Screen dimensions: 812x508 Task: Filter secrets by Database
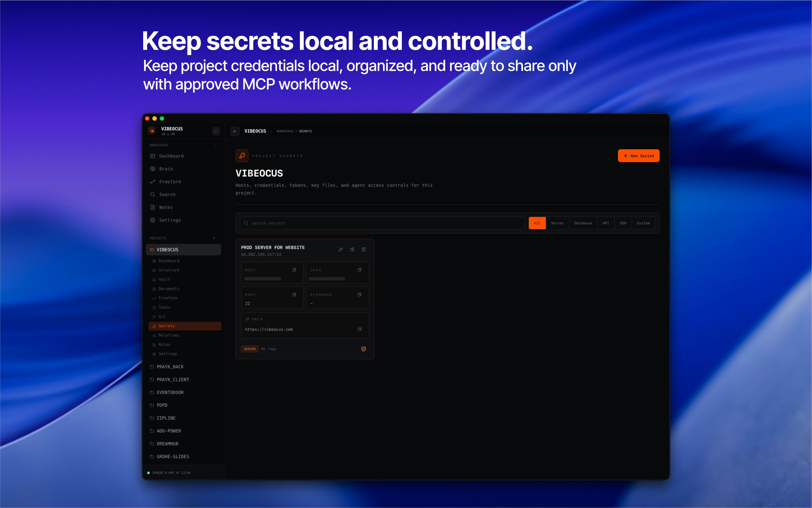(583, 223)
